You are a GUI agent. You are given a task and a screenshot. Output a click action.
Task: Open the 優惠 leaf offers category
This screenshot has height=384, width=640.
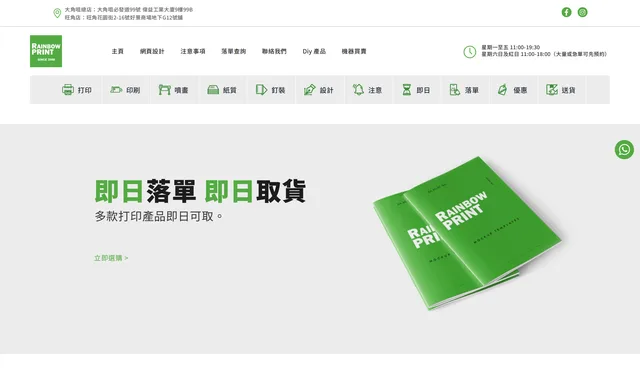[x=512, y=90]
